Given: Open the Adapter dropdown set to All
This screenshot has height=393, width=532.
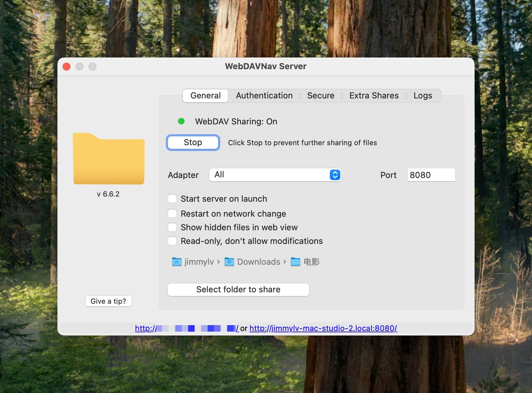Looking at the screenshot, I should point(275,175).
